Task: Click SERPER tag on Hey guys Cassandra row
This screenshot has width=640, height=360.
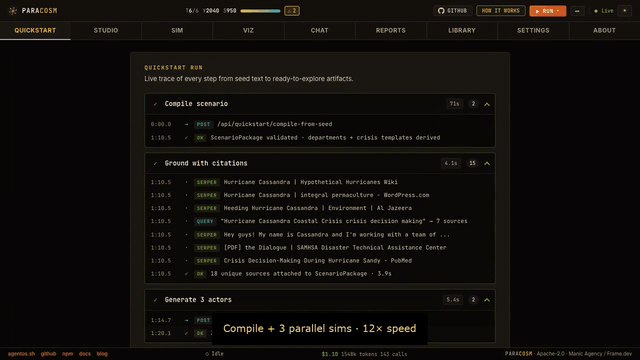Action: pyautogui.click(x=207, y=235)
